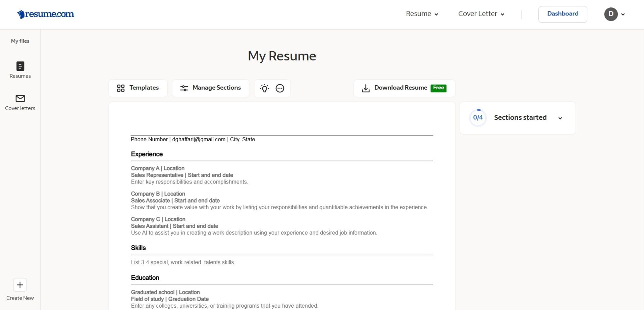The width and height of the screenshot is (644, 310).
Task: Open the Resumes panel in the sidebar
Action: pos(20,70)
